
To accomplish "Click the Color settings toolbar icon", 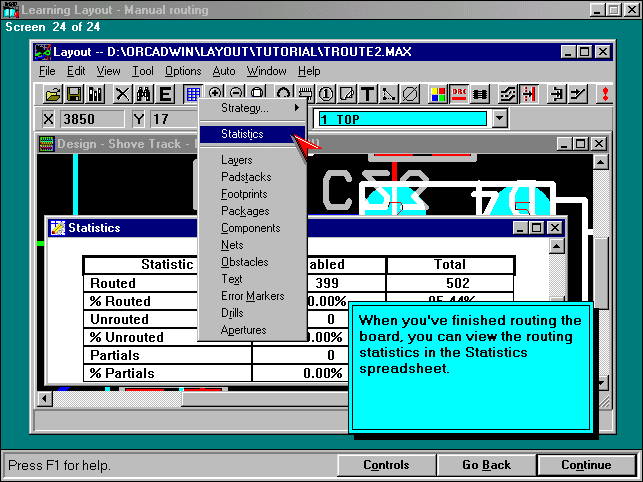I will click(x=438, y=95).
